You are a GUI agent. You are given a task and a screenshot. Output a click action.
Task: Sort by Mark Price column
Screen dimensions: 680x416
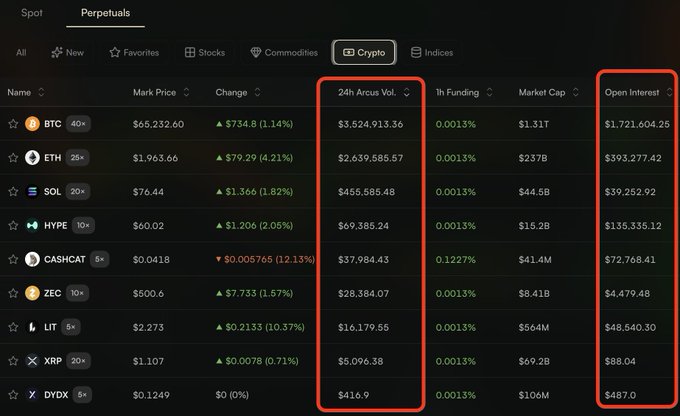161,92
